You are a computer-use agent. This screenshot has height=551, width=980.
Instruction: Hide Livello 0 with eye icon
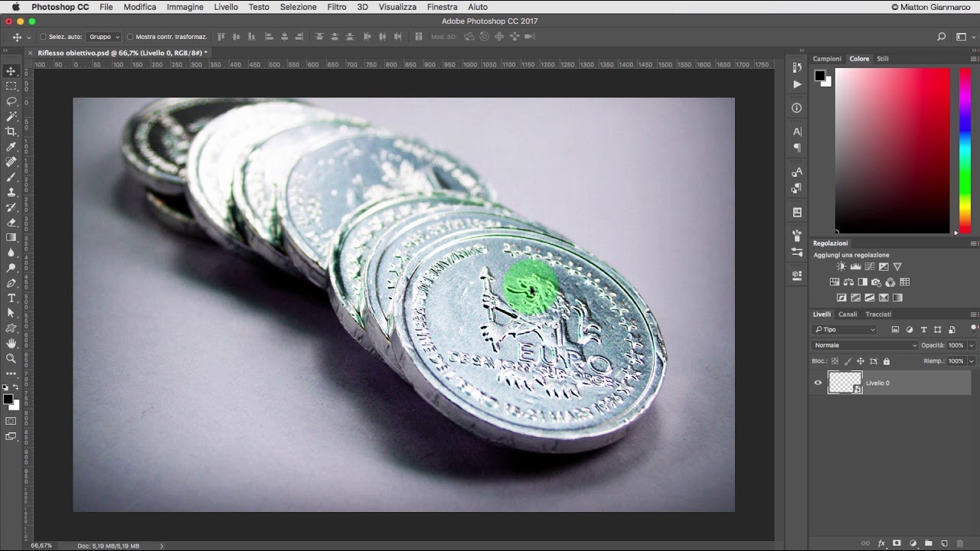[x=818, y=383]
